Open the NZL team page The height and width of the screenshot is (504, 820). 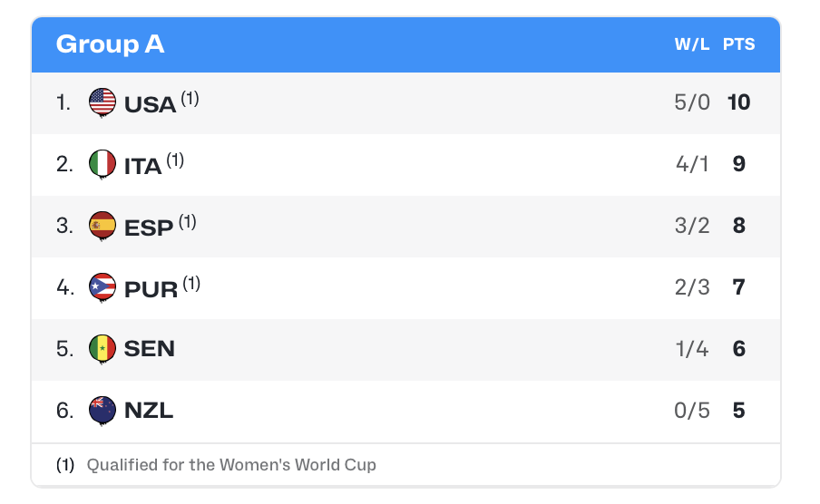click(148, 411)
